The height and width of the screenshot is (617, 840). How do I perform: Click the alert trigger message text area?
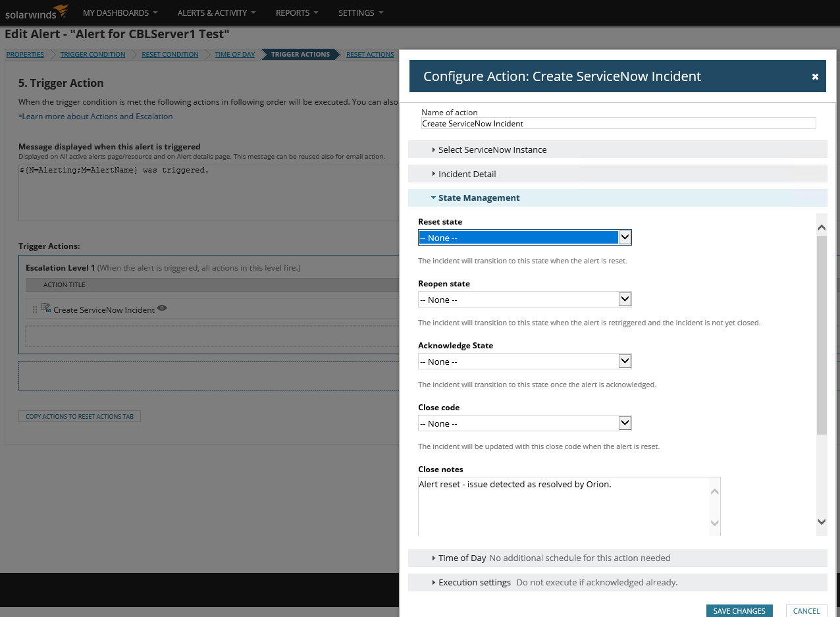(x=209, y=192)
